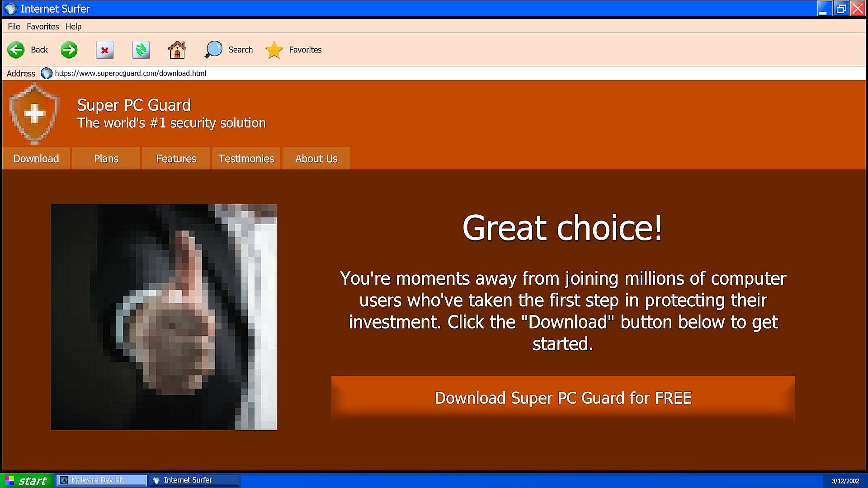Open the Help menu
Viewport: 868px width, 488px height.
tap(73, 27)
